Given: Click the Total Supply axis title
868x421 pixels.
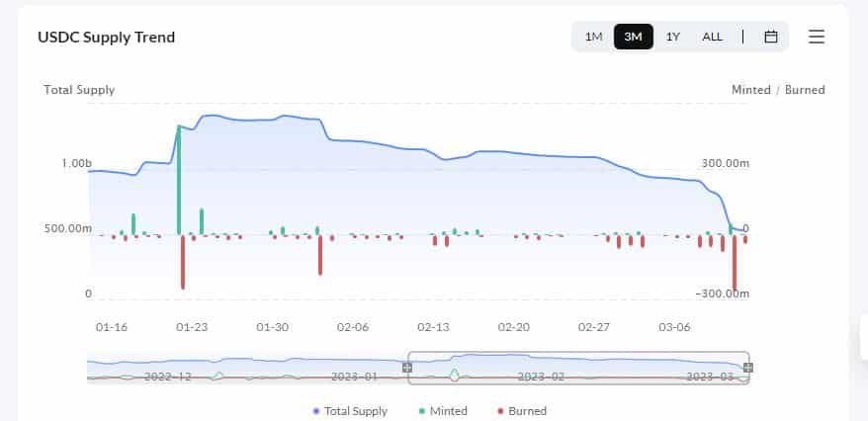Looking at the screenshot, I should click(79, 90).
